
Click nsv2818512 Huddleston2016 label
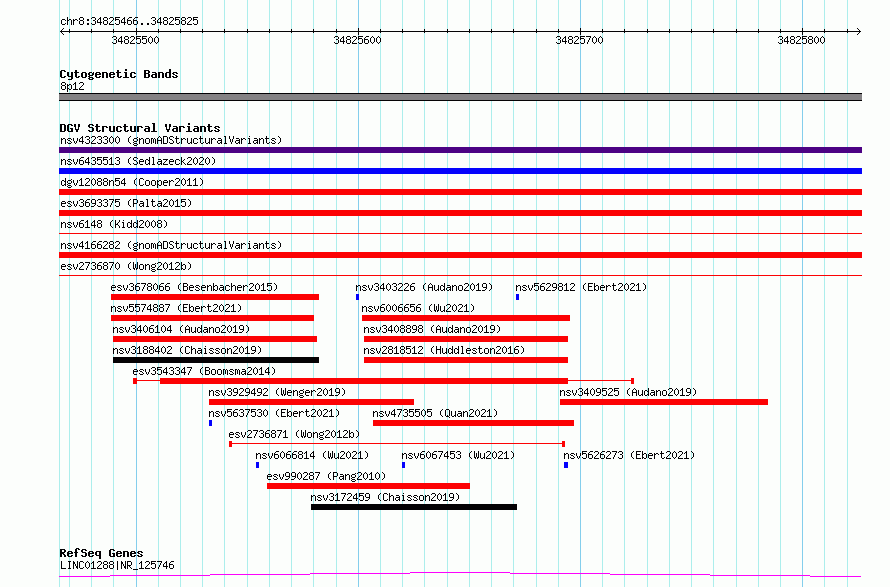[444, 350]
